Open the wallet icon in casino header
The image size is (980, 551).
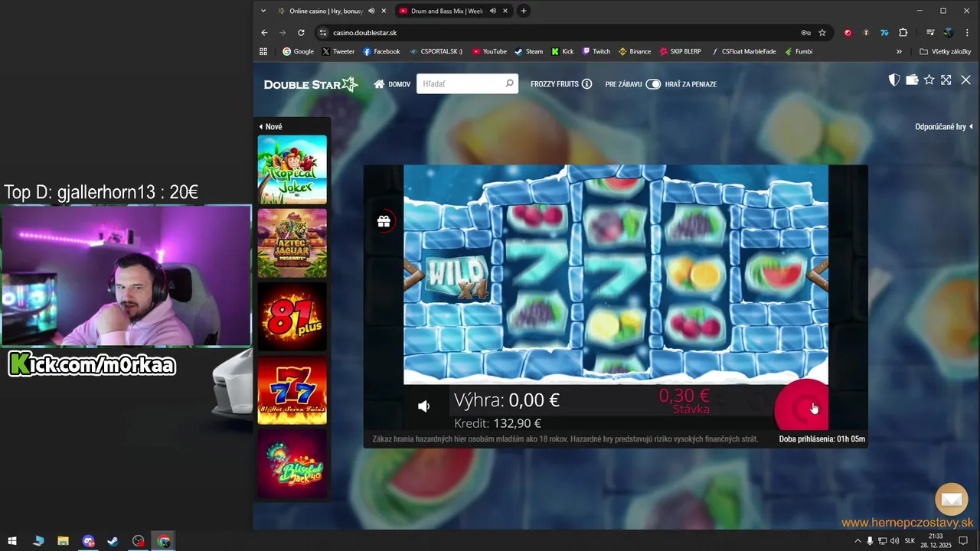pyautogui.click(x=912, y=80)
